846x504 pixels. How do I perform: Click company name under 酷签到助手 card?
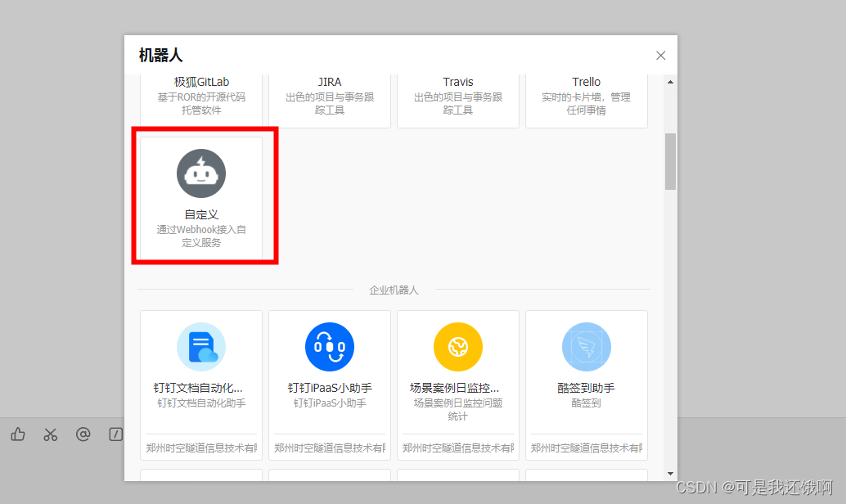coord(587,448)
